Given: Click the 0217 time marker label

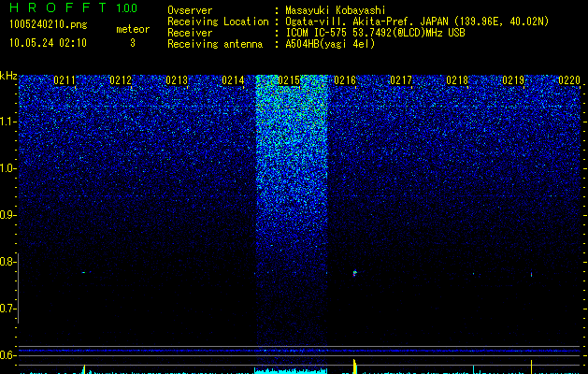Looking at the screenshot, I should click(x=401, y=80).
